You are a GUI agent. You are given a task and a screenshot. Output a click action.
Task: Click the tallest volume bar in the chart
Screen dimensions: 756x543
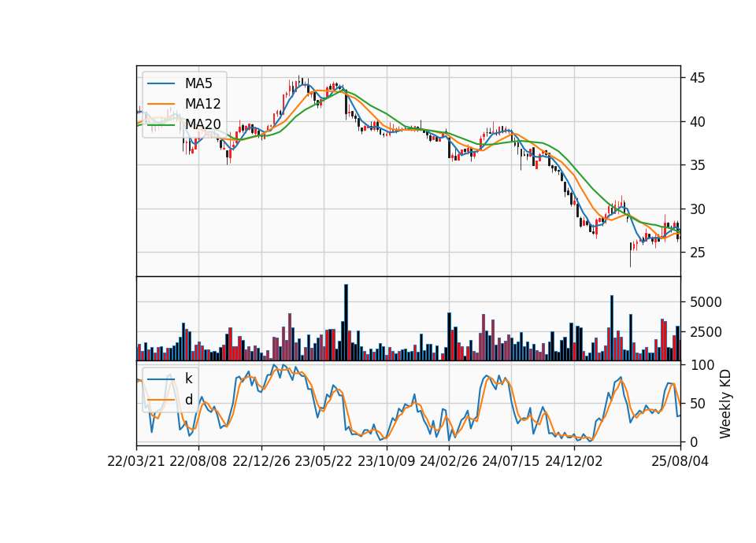click(346, 323)
